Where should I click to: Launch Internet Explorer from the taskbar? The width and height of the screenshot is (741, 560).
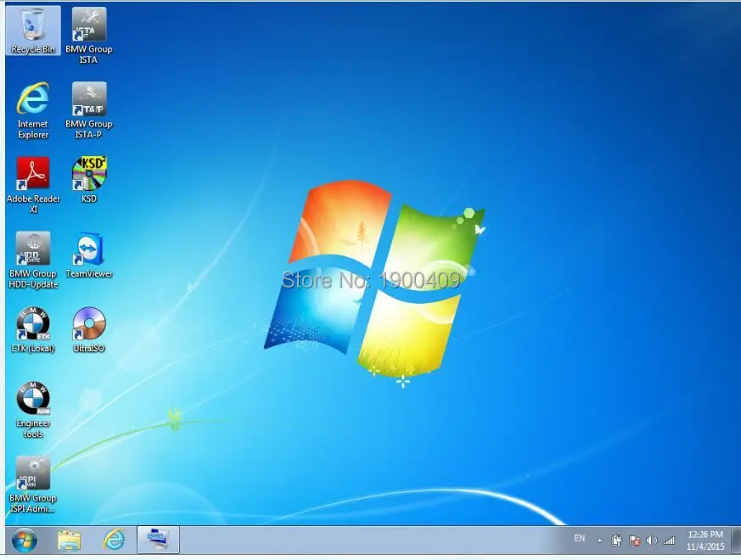pos(114,540)
